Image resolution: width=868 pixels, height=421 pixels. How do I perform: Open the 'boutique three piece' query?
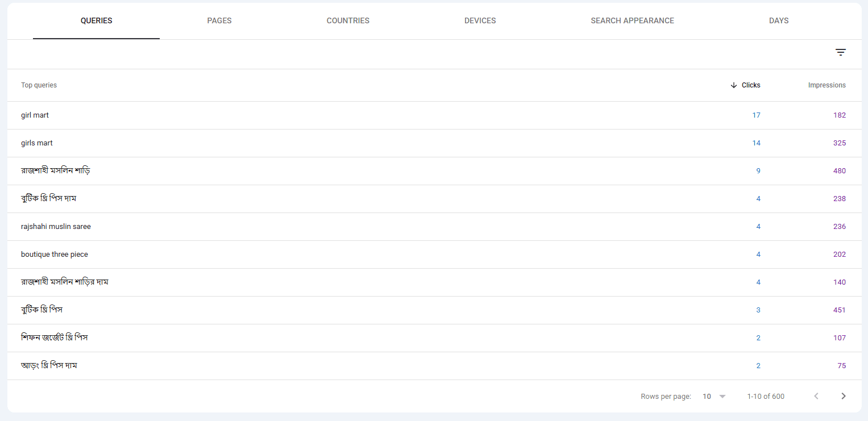point(55,255)
